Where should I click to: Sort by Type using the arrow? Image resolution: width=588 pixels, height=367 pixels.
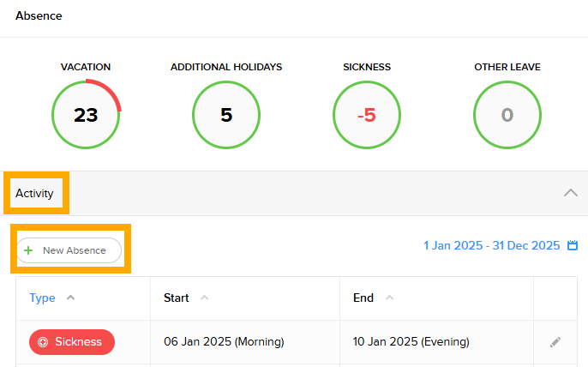(70, 298)
